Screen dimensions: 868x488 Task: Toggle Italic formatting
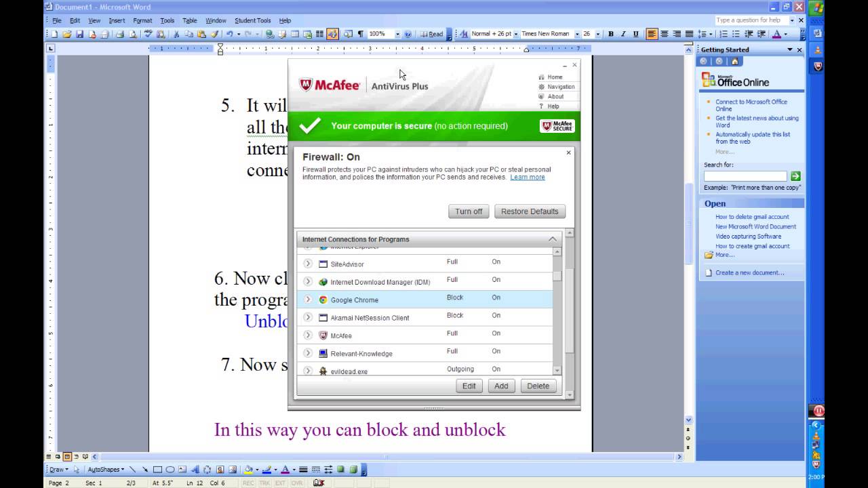tap(624, 34)
